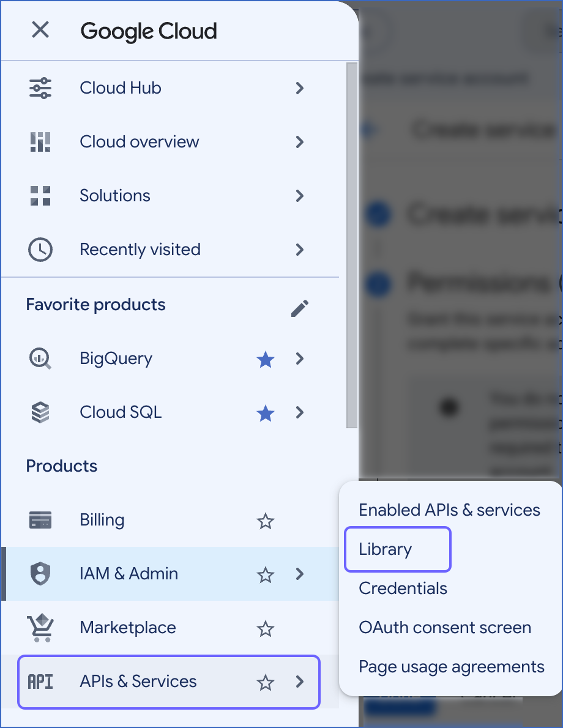Click the Solutions grid icon

point(40,196)
